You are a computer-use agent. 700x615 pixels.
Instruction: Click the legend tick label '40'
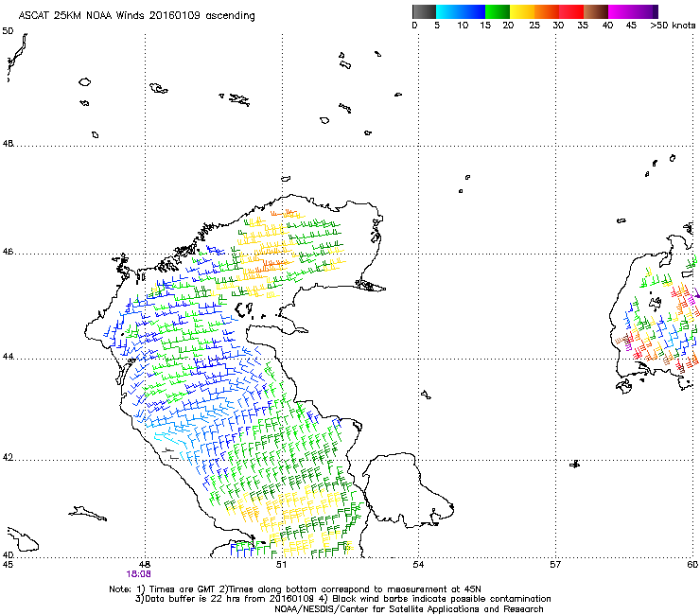[x=607, y=26]
